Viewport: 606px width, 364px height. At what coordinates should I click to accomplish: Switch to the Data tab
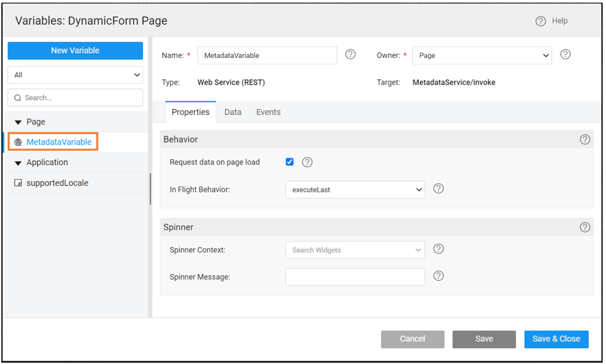click(x=232, y=112)
